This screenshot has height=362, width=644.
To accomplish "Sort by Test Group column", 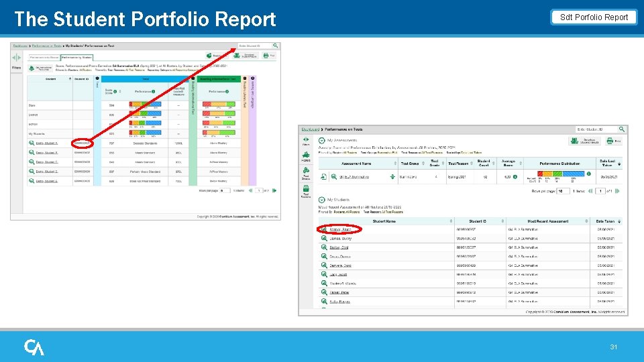I will (423, 164).
